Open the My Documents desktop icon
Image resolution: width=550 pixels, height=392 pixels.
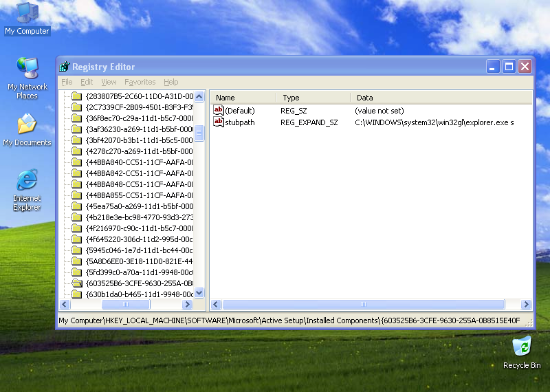(27, 130)
